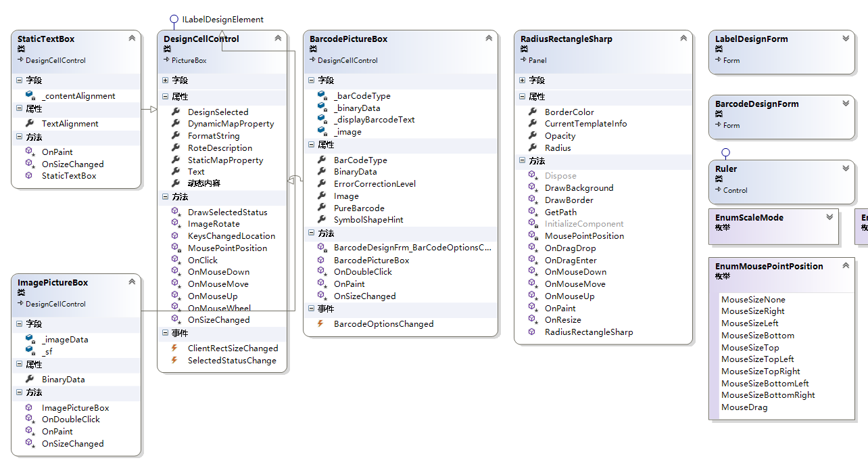The width and height of the screenshot is (868, 473).
Task: Click the method icon beside DrawSelectedStatus
Action: coord(176,212)
